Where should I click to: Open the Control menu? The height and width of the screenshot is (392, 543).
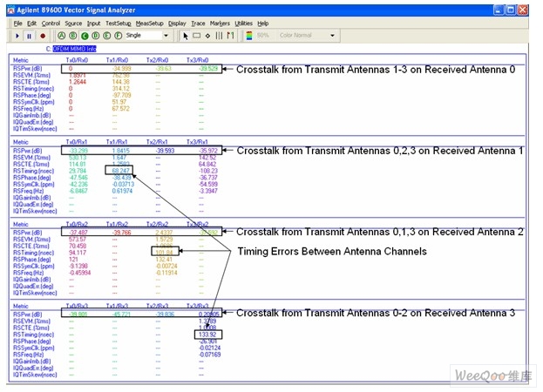(x=51, y=24)
